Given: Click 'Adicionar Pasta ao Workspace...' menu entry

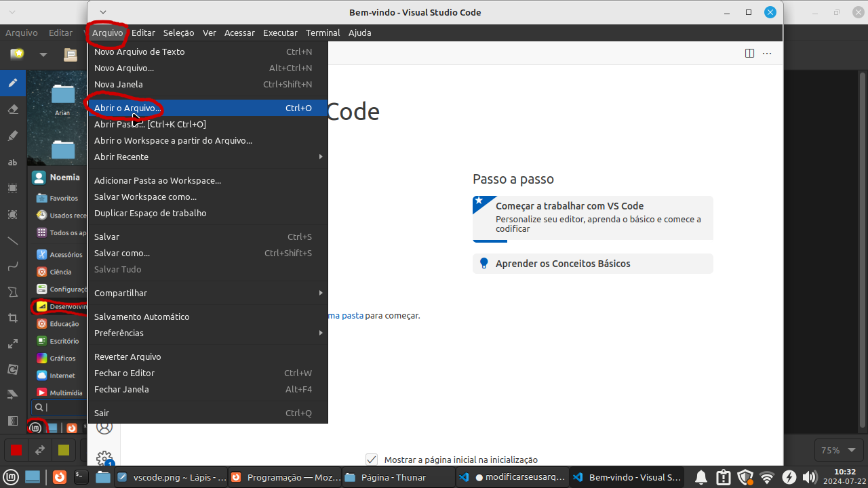Looking at the screenshot, I should click(x=208, y=180).
